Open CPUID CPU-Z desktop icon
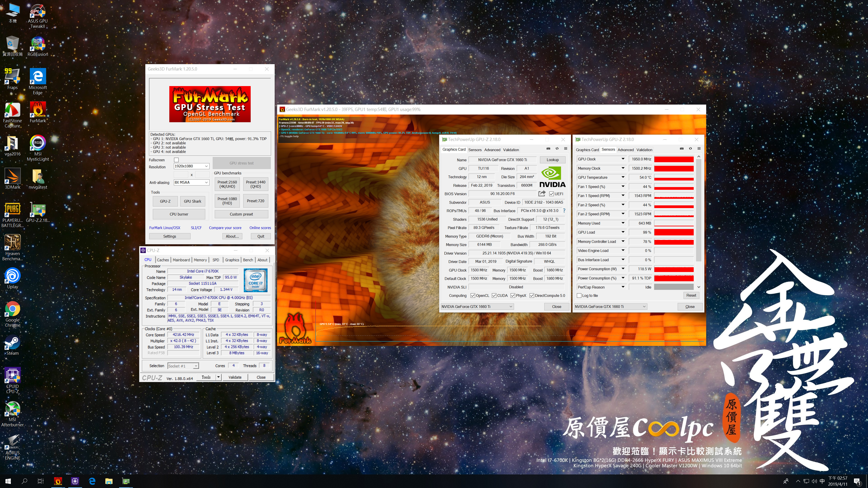The height and width of the screenshot is (488, 868). pyautogui.click(x=12, y=380)
